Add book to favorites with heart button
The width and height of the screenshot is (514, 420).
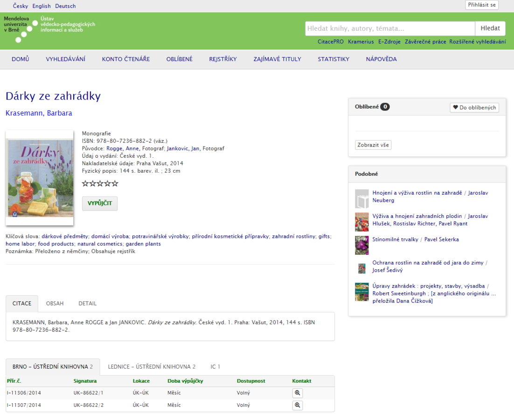coord(474,107)
